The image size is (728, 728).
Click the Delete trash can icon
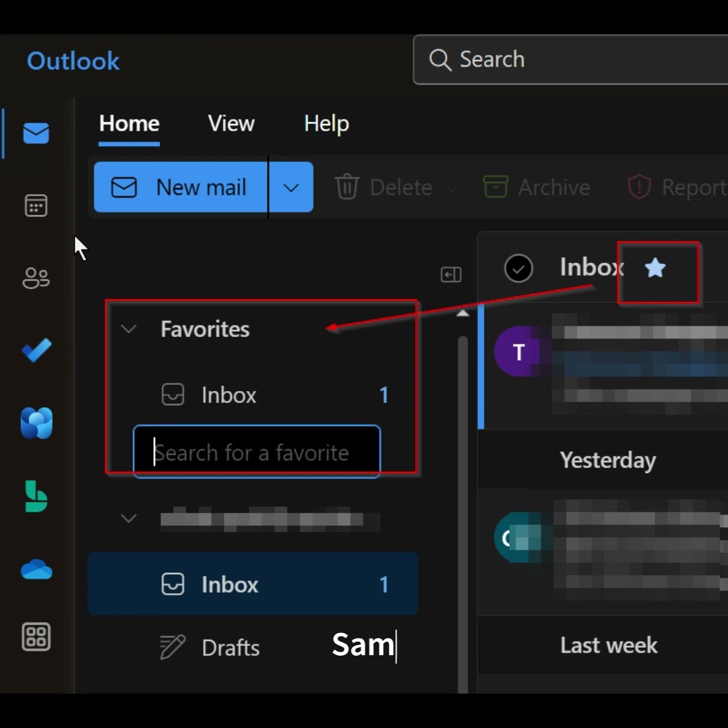pos(347,186)
